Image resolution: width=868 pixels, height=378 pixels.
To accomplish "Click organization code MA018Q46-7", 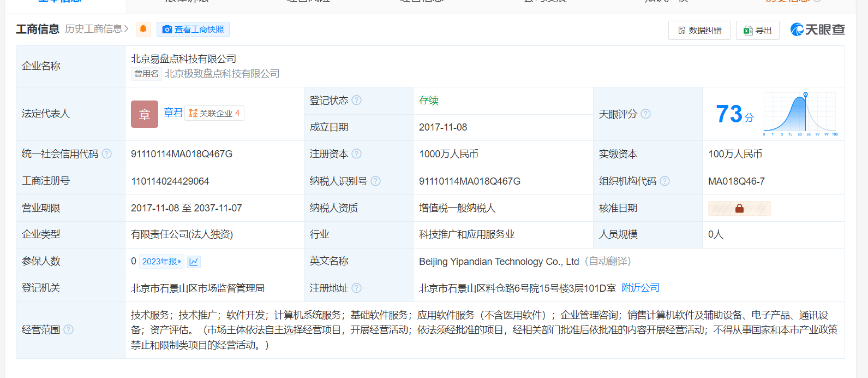I will [737, 181].
